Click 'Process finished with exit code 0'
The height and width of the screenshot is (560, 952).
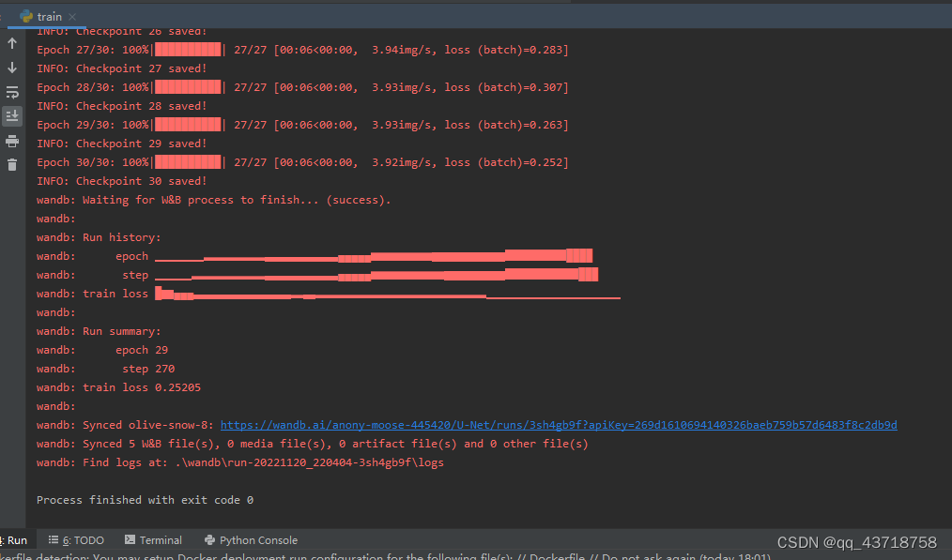click(x=145, y=501)
